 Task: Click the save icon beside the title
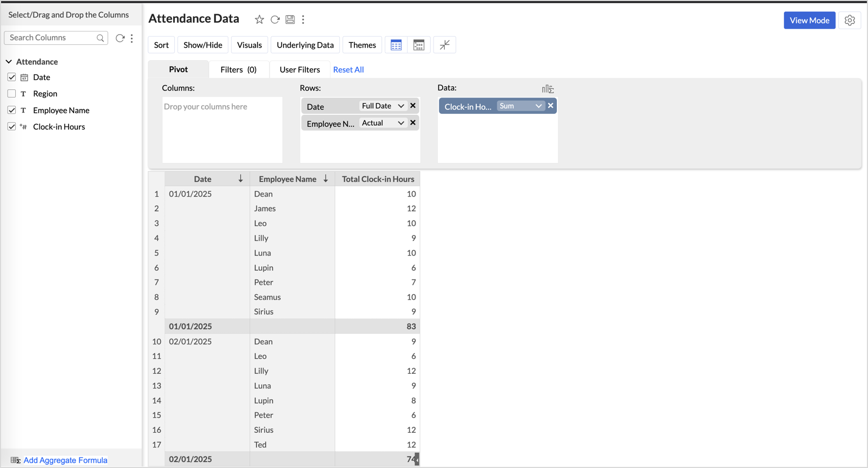pos(290,20)
